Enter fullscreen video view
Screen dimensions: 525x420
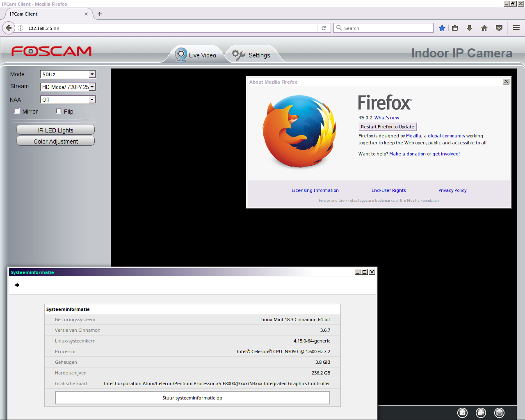tap(499, 413)
